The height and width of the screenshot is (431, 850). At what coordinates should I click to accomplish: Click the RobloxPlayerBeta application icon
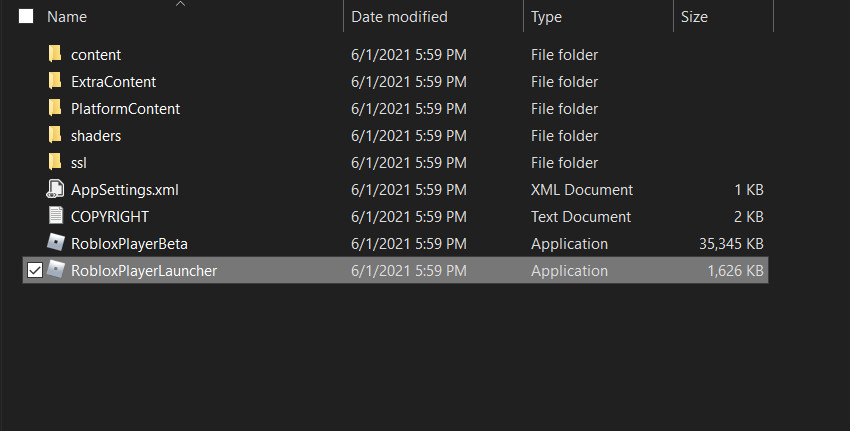point(55,243)
